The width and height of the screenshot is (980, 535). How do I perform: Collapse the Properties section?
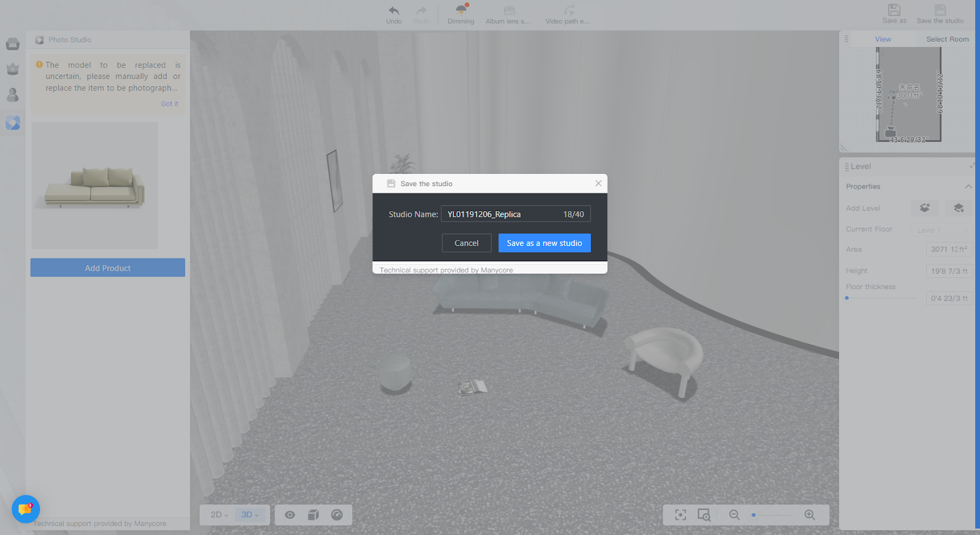(968, 186)
